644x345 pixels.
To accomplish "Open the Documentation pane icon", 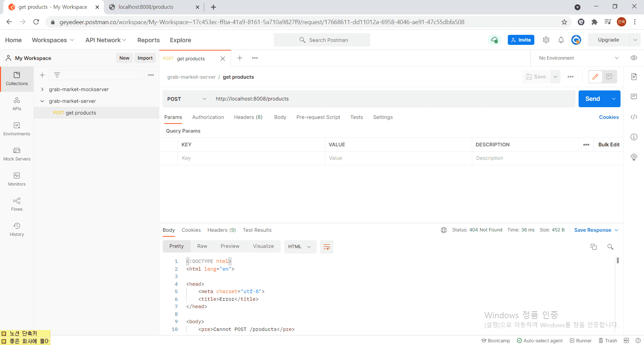I will pyautogui.click(x=634, y=77).
